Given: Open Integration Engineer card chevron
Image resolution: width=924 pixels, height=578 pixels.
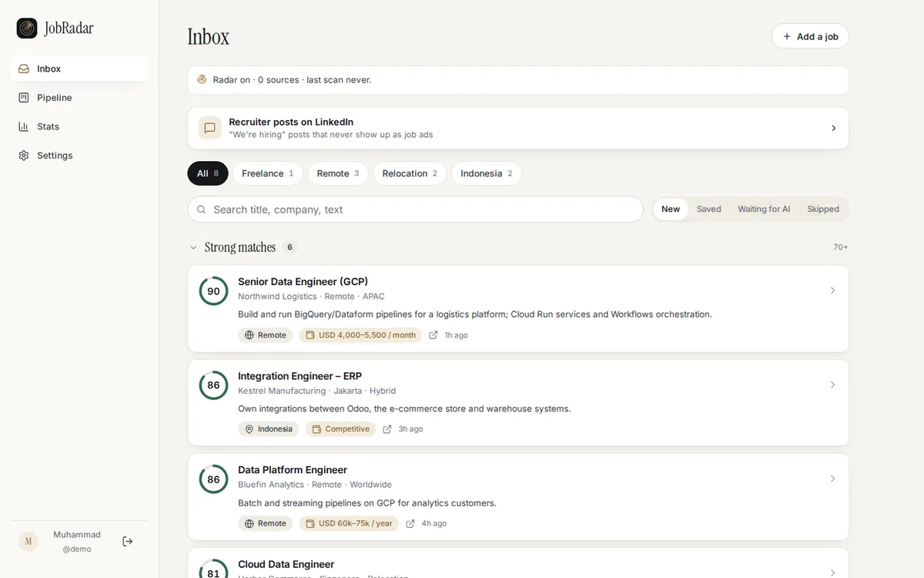Looking at the screenshot, I should tap(832, 385).
